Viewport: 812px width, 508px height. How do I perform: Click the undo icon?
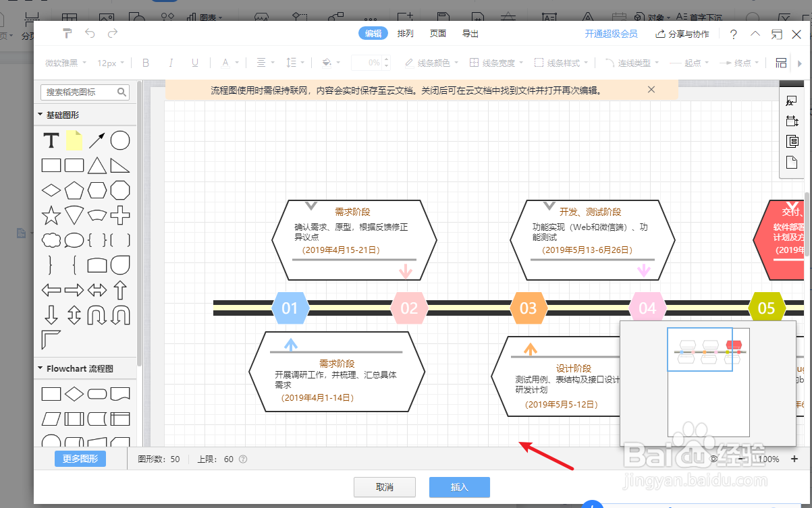coord(90,33)
